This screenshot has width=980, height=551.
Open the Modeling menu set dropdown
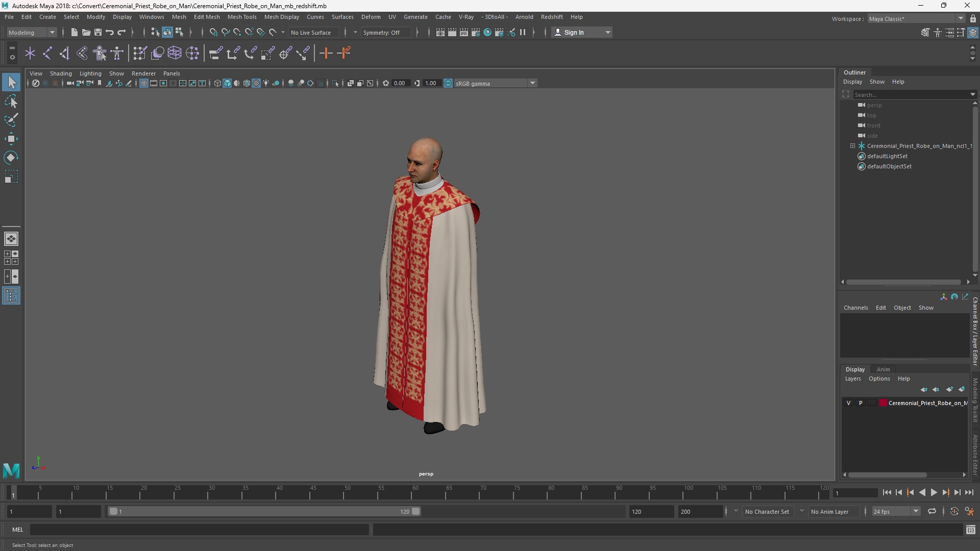32,32
